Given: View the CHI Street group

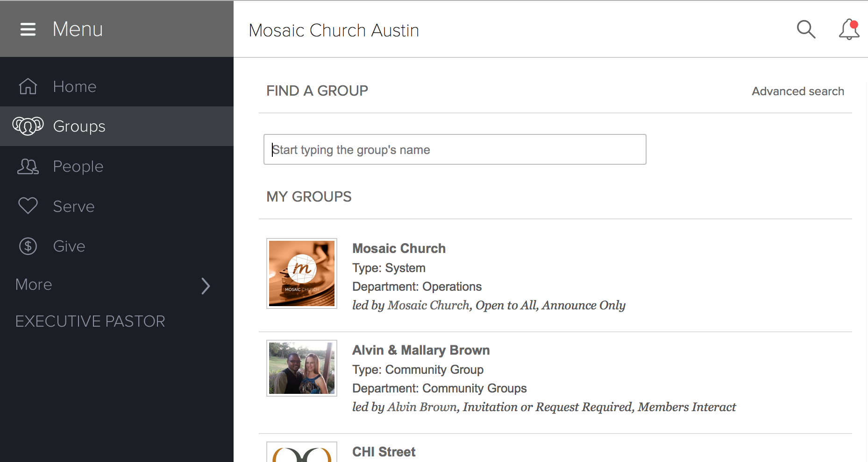Looking at the screenshot, I should [x=384, y=451].
